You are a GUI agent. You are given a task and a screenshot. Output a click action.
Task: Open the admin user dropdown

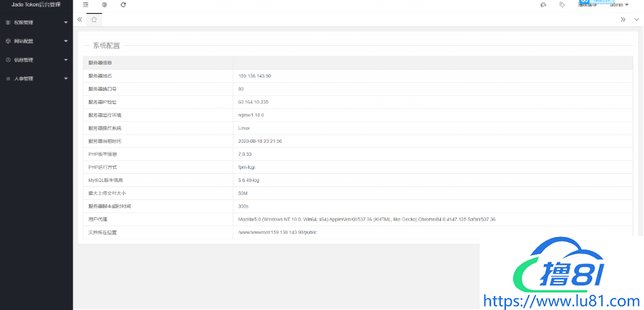point(619,5)
